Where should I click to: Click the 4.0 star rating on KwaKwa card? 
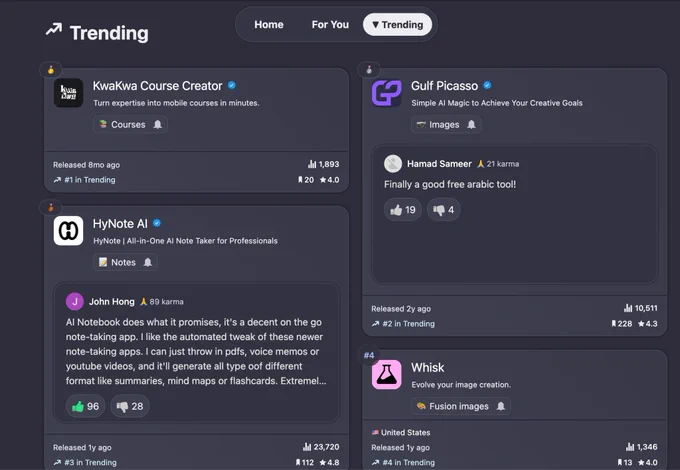[330, 180]
